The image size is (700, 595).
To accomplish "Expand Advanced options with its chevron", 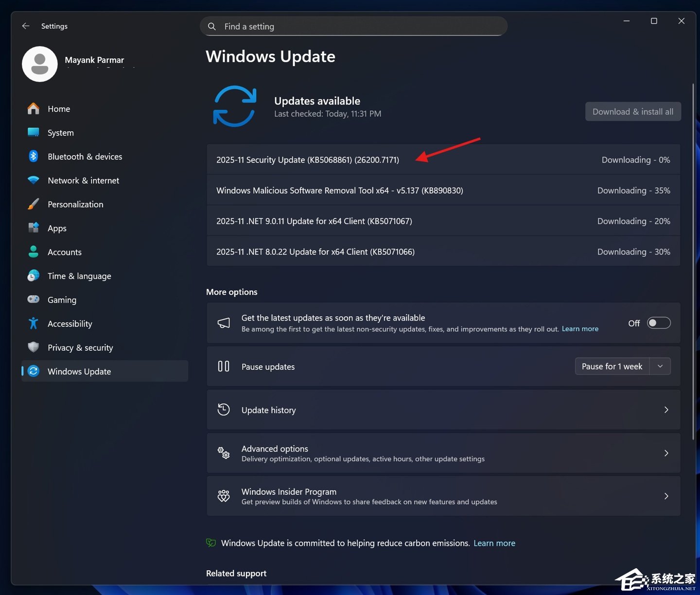I will 666,453.
